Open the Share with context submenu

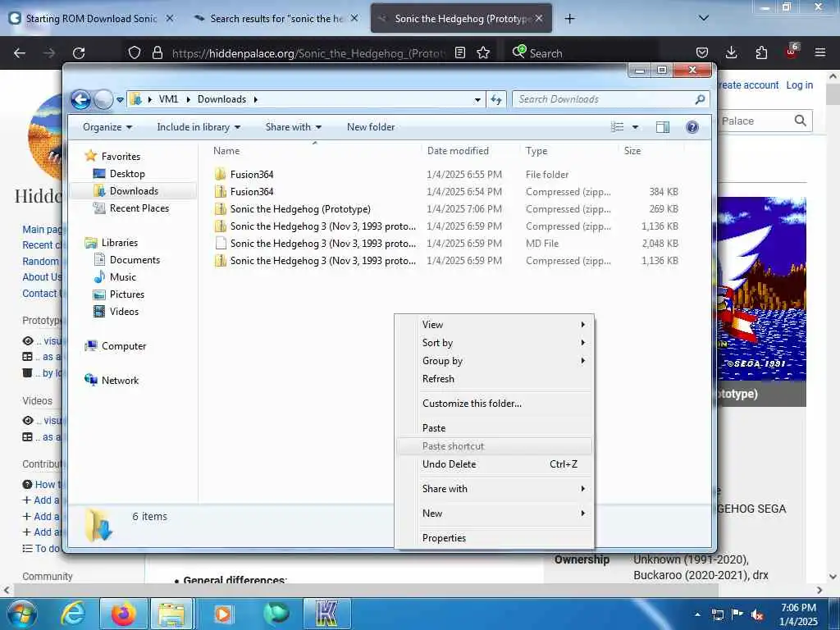point(495,489)
